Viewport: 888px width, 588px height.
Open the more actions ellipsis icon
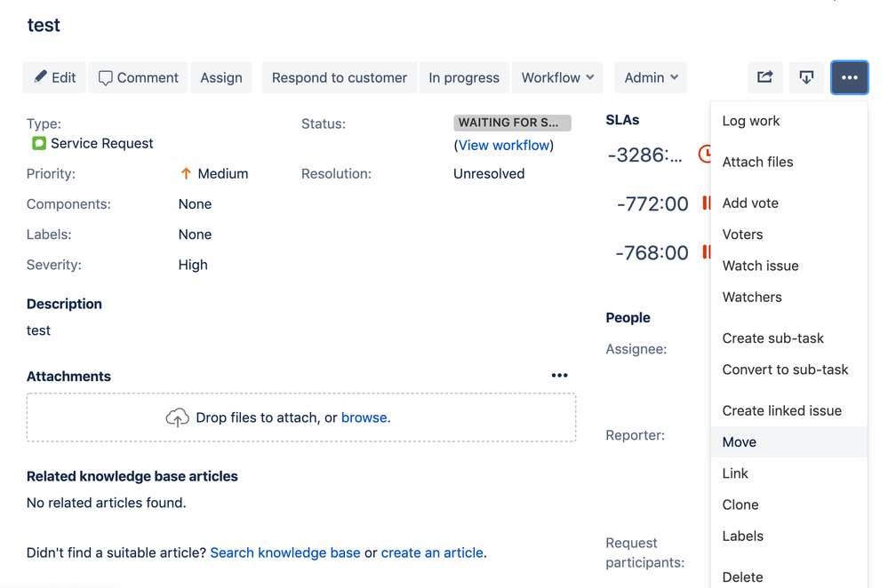click(850, 77)
